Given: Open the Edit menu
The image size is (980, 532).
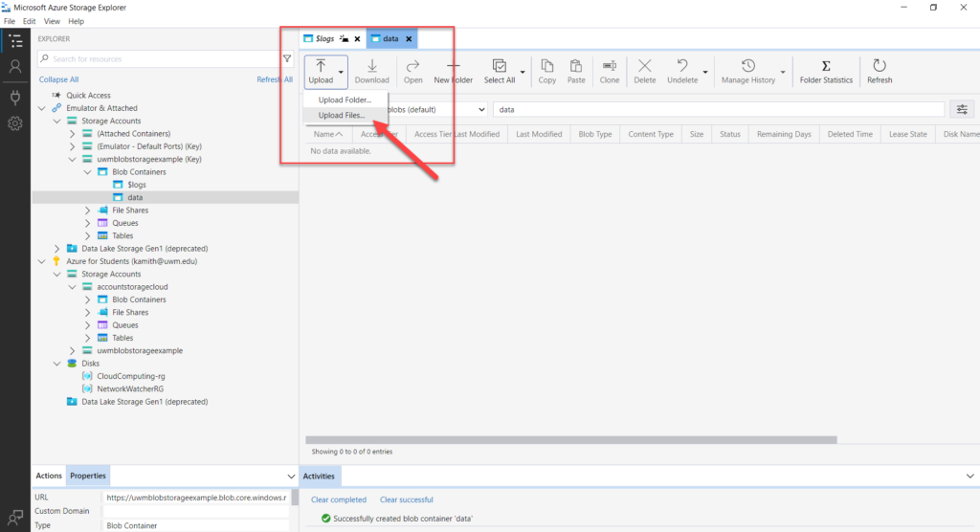Looking at the screenshot, I should pos(30,21).
